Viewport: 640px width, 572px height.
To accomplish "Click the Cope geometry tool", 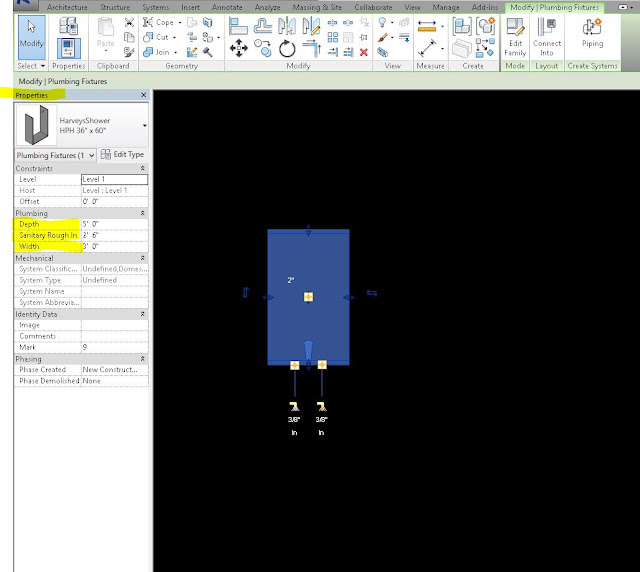I will [158, 22].
